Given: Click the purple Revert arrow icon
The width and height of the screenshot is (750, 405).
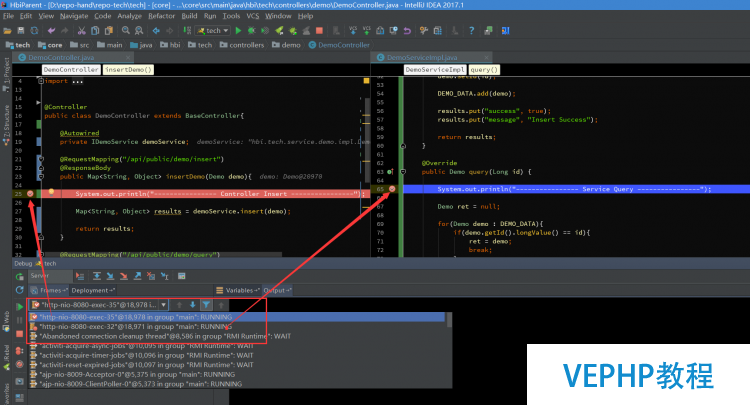Looking at the screenshot, I should pos(407,31).
